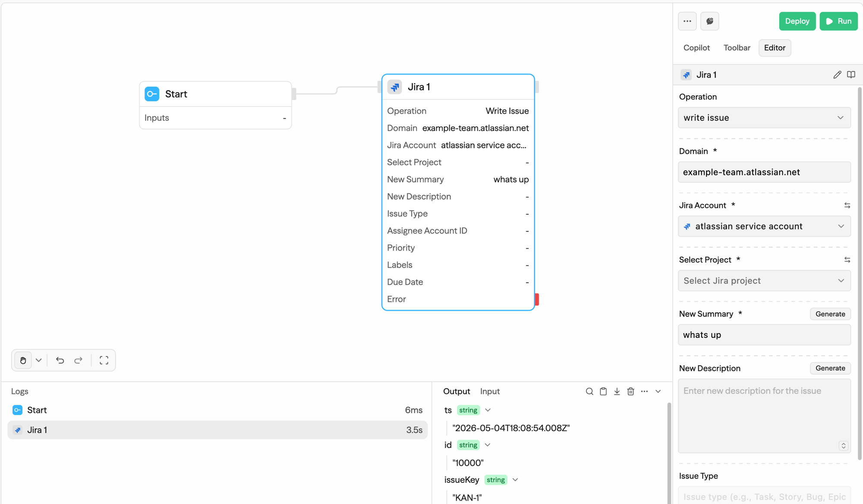Click the Jira icon in editor header
This screenshot has height=504, width=863.
click(x=686, y=75)
